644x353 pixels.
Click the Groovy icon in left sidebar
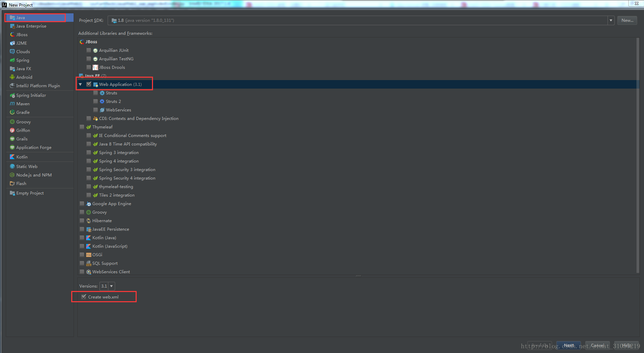point(12,122)
